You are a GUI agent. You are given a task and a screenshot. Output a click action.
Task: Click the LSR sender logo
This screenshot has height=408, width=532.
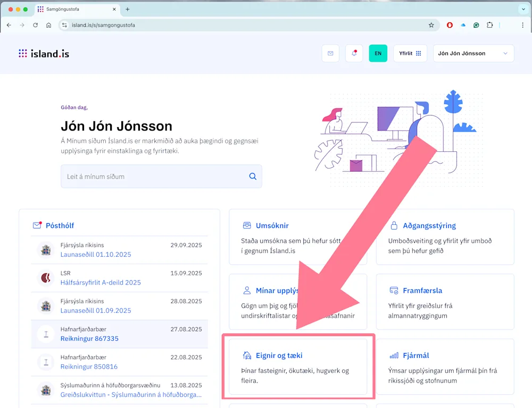click(46, 278)
